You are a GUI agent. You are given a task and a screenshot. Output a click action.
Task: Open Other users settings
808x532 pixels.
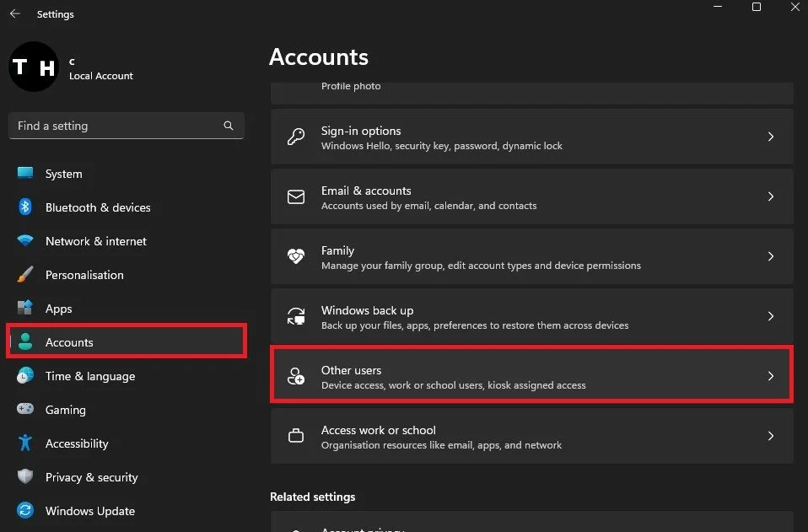tap(531, 376)
